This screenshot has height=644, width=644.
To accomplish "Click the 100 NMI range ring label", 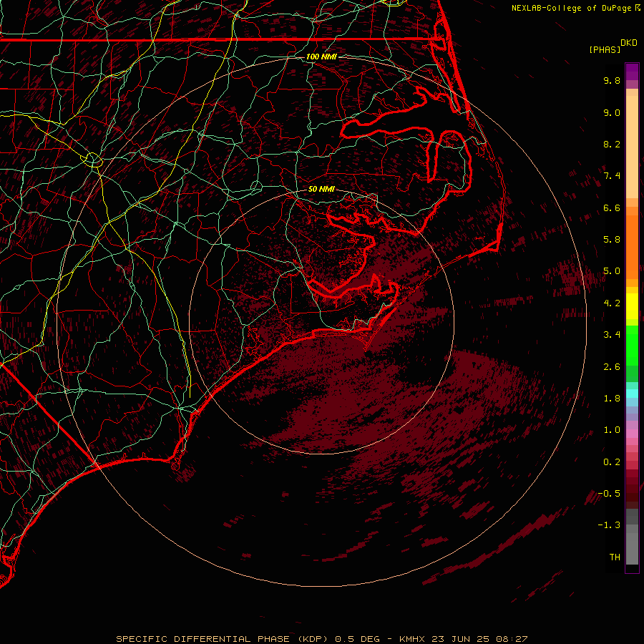I will coord(321,57).
